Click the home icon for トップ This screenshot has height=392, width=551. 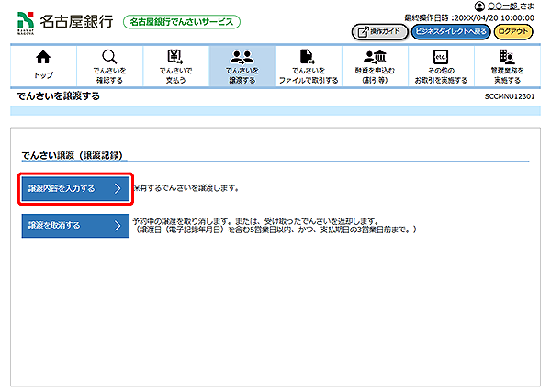click(x=42, y=58)
